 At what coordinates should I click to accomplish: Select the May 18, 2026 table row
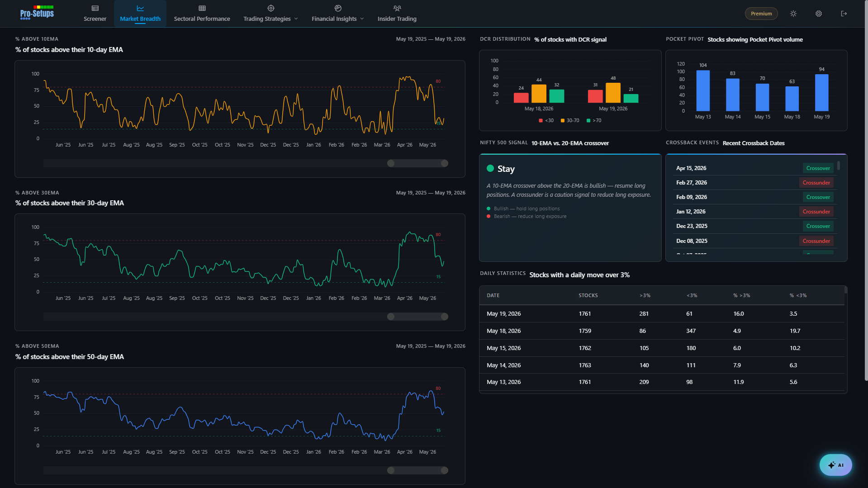tap(662, 331)
